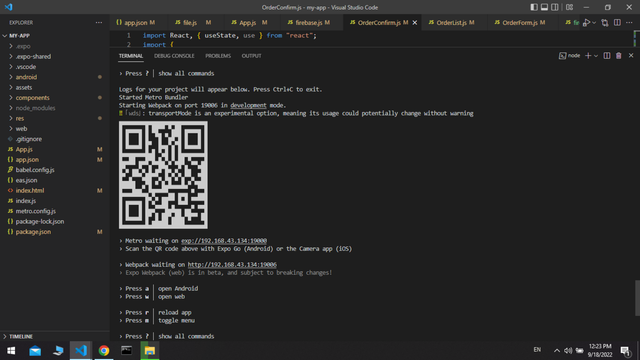Open editor more actions ellipsis
Viewport: 640px width, 360px height.
(x=629, y=23)
